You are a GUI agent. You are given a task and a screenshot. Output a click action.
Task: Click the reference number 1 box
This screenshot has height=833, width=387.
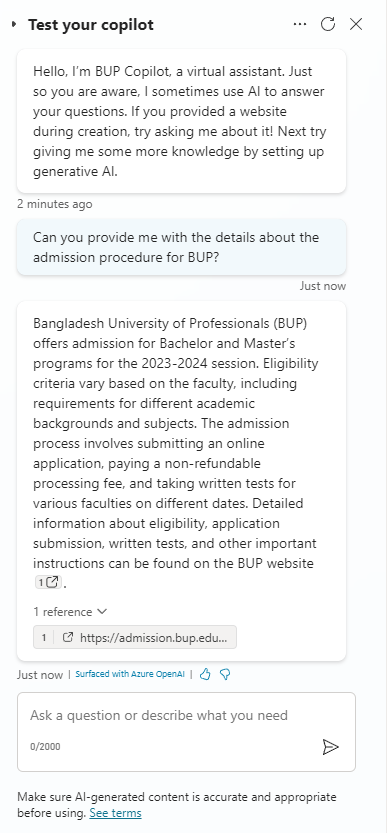(x=44, y=638)
